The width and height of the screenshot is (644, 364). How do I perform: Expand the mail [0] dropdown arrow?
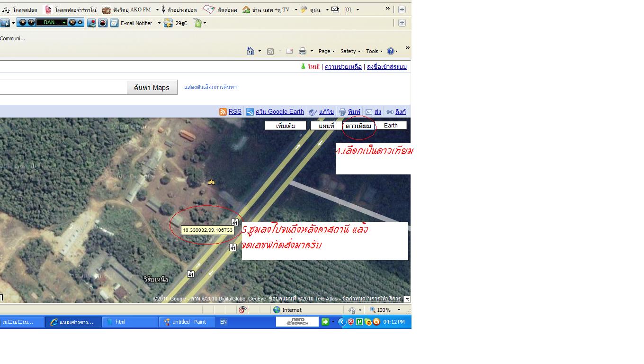(358, 9)
